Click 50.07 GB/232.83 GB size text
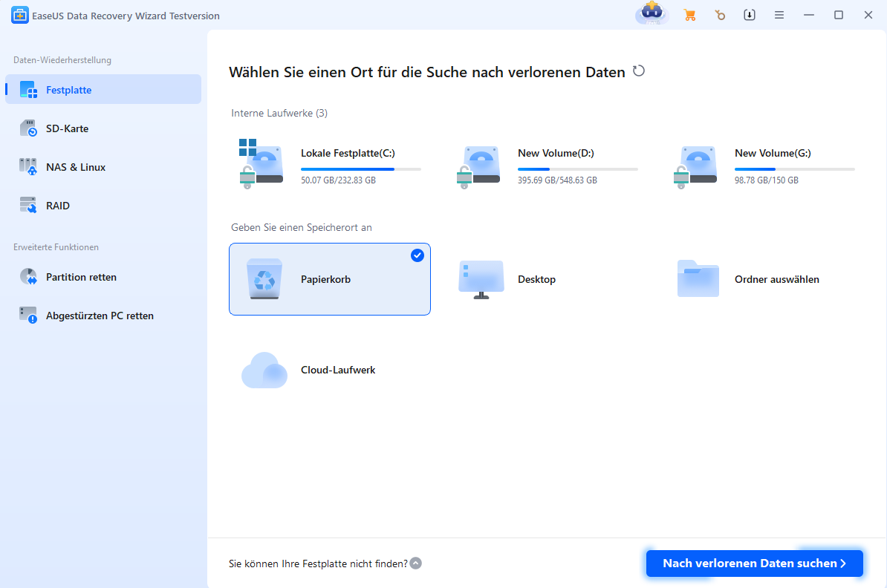 pos(338,180)
